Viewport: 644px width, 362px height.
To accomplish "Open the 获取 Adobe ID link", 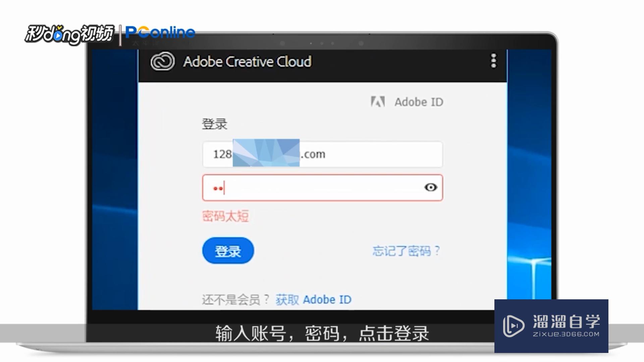I will (314, 300).
